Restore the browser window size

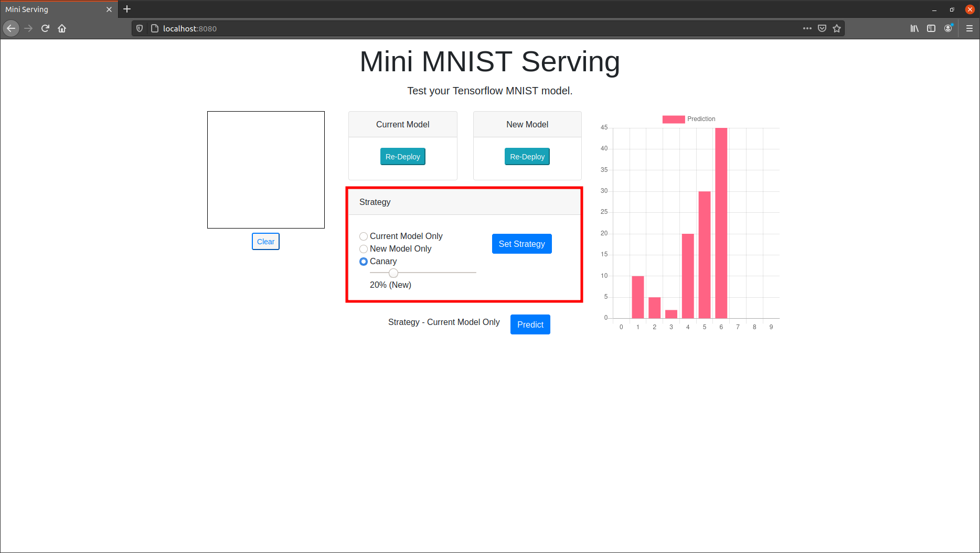(952, 9)
